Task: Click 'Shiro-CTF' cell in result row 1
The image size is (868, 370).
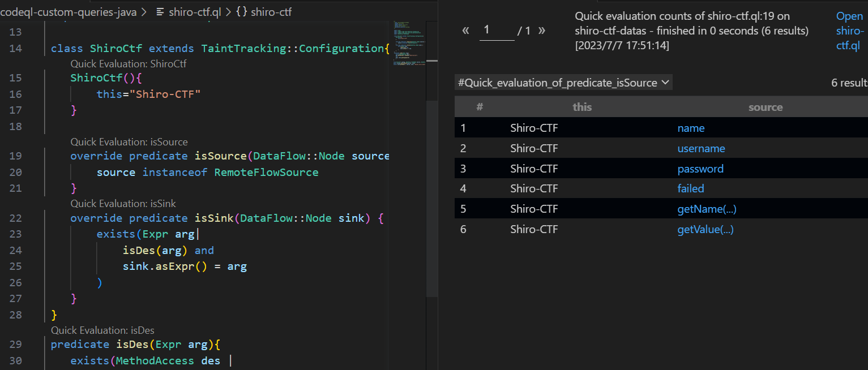Action: click(534, 128)
